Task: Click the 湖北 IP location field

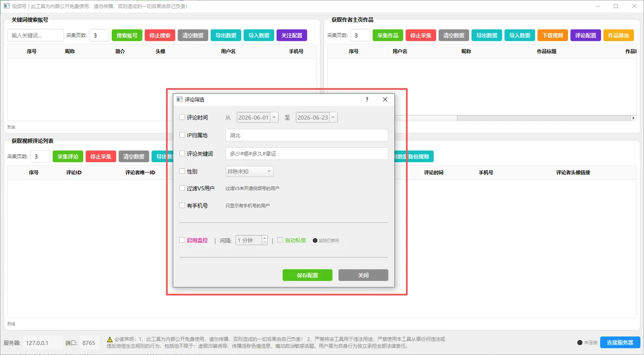Action: [307, 135]
